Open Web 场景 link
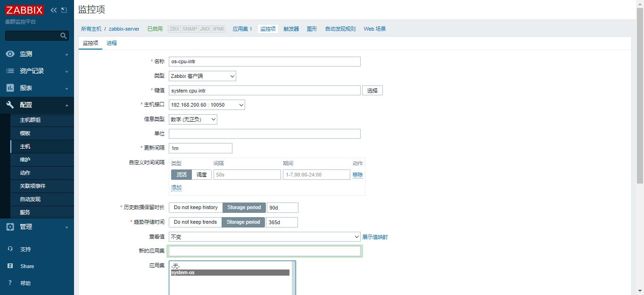The height and width of the screenshot is (295, 644). point(375,29)
